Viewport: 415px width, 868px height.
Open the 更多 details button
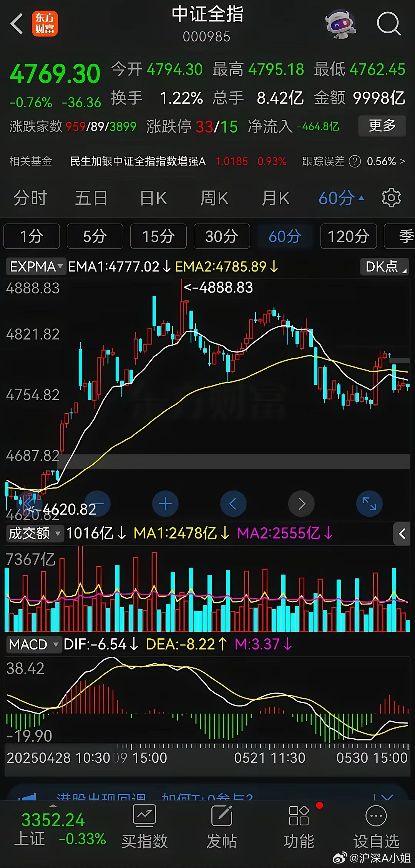coord(382,126)
